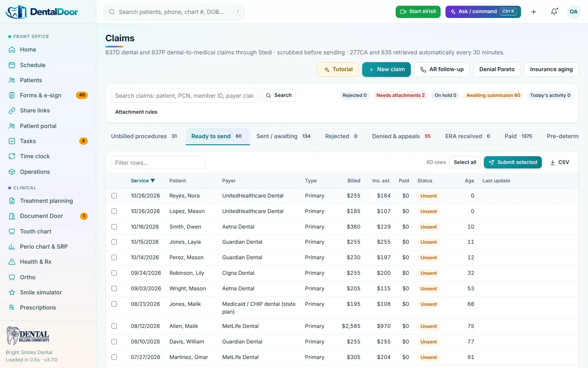Switch to Denied & appeals tab

tap(401, 137)
